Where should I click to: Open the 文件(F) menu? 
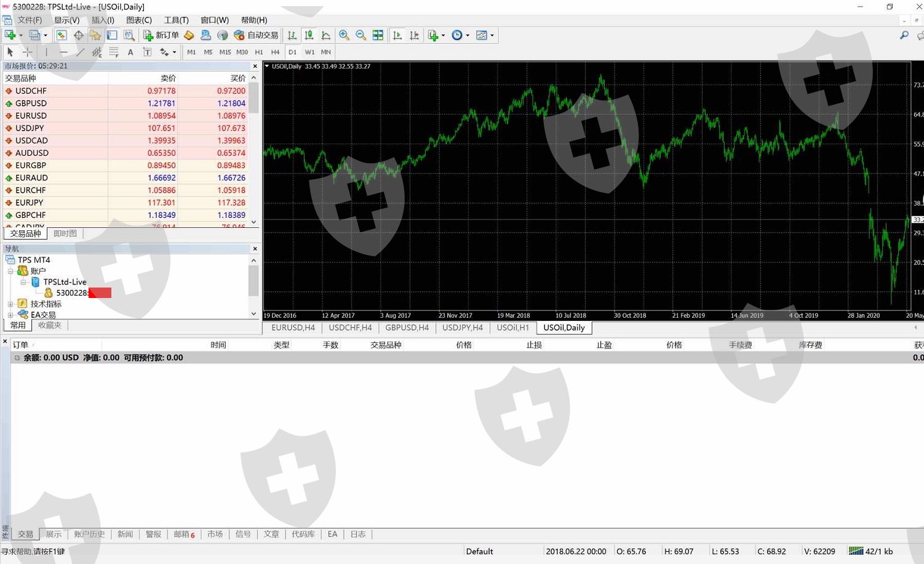tap(30, 20)
